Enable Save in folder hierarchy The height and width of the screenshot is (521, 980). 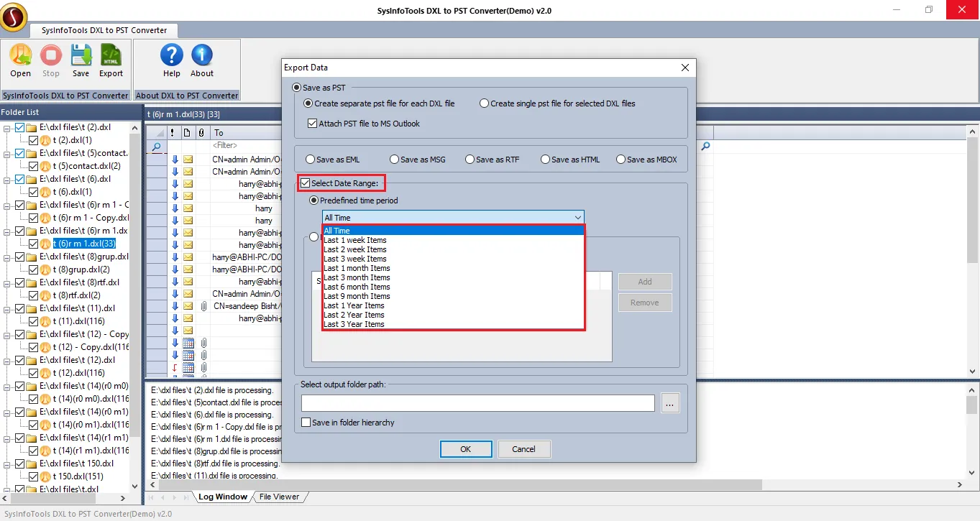pyautogui.click(x=306, y=423)
